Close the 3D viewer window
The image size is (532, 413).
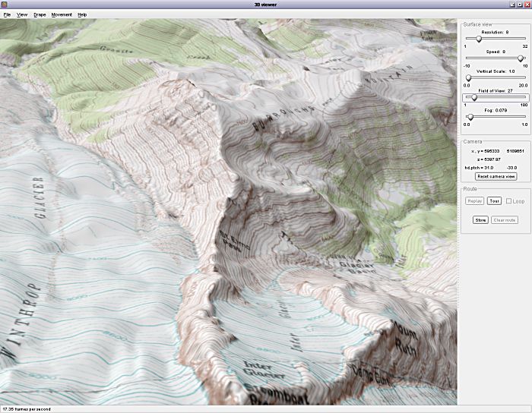pyautogui.click(x=527, y=4)
